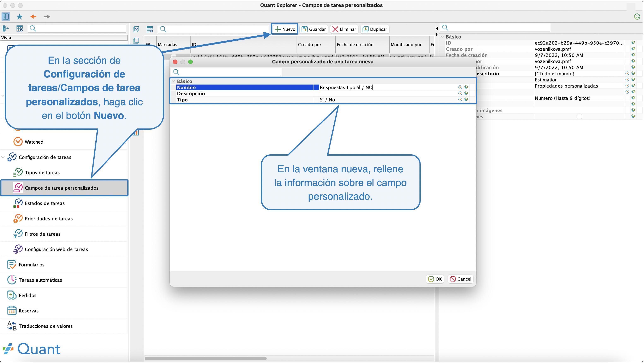The height and width of the screenshot is (363, 644).
Task: Click pointer icon beside Propiedades personalizadas
Action: [633, 86]
